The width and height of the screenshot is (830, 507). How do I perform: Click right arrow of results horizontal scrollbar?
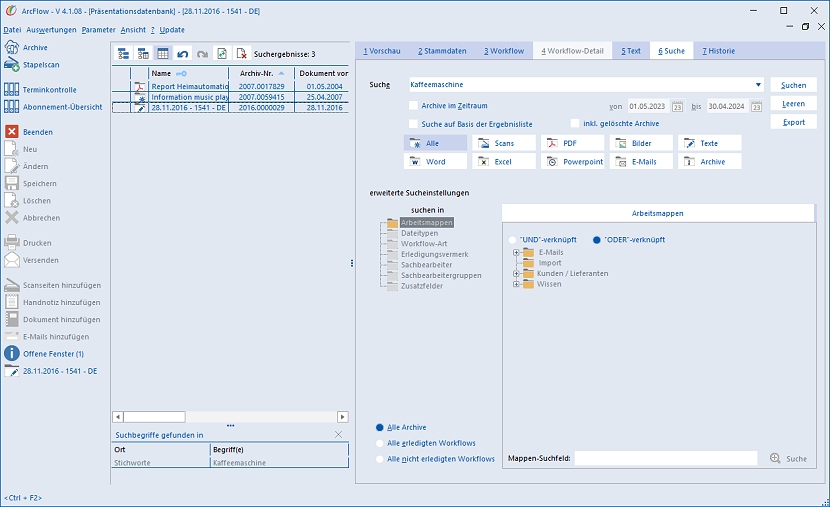(342, 417)
